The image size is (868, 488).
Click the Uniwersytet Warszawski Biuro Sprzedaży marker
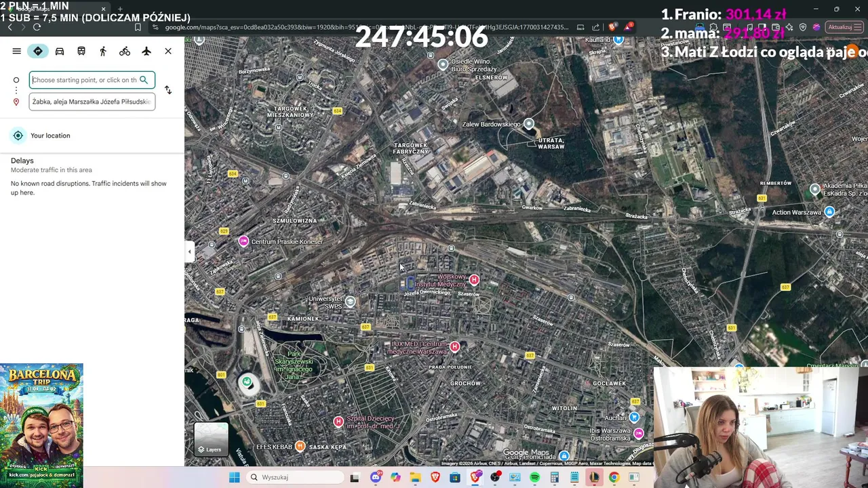click(443, 64)
